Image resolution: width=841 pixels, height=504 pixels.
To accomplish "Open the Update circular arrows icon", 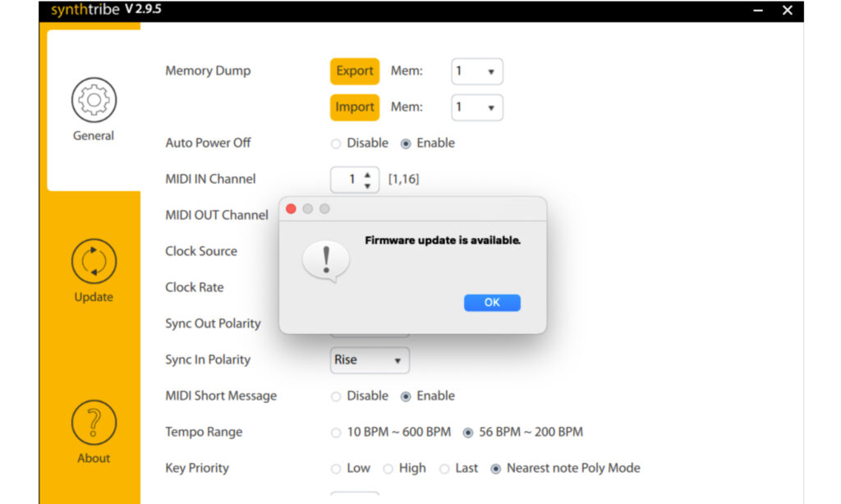I will [94, 261].
